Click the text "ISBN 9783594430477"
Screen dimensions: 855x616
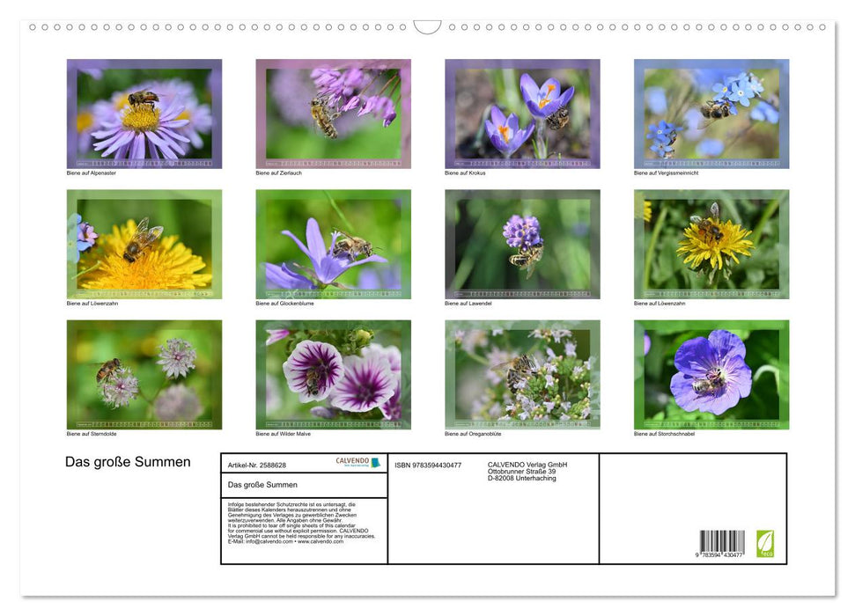click(x=428, y=465)
